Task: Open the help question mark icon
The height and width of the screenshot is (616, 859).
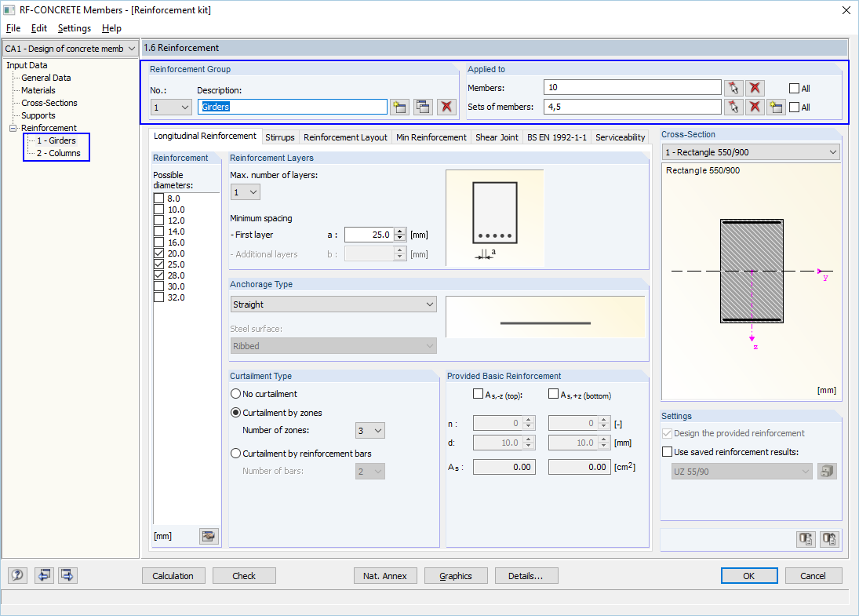Action: [x=16, y=575]
